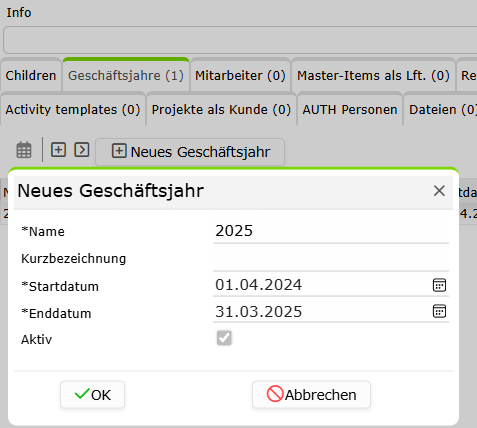Open the Startdatum calendar picker
Image resolution: width=477 pixels, height=428 pixels.
[x=439, y=285]
